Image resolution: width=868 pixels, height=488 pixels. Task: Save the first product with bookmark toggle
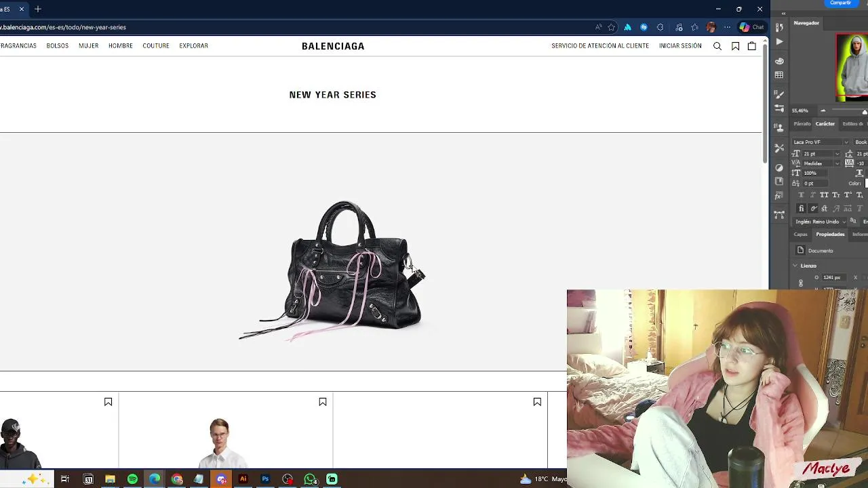coord(108,402)
